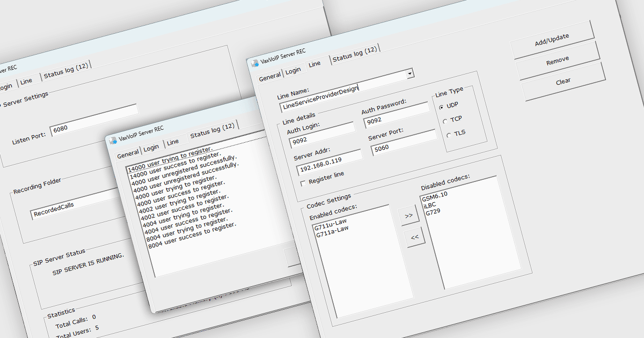
Task: Select log line '4000 user trying to register.'
Action: (176, 188)
